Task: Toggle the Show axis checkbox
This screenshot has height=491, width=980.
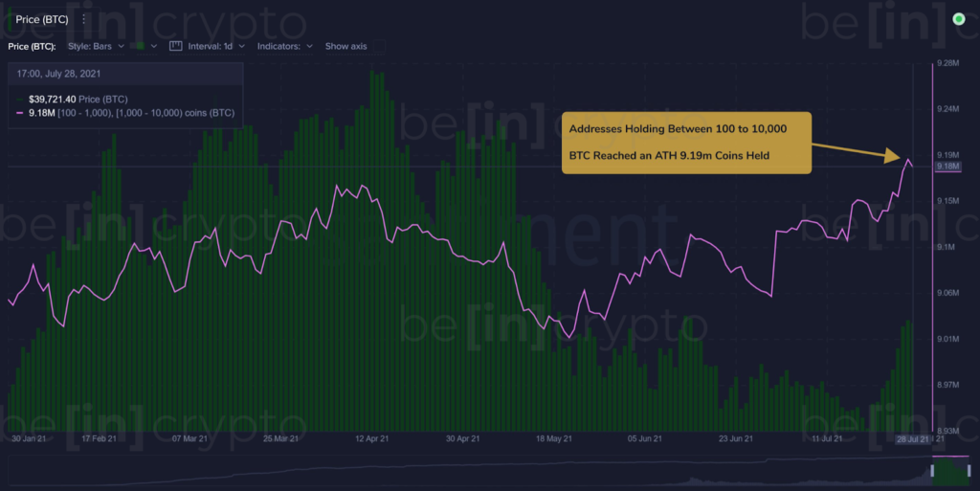Action: tap(379, 46)
